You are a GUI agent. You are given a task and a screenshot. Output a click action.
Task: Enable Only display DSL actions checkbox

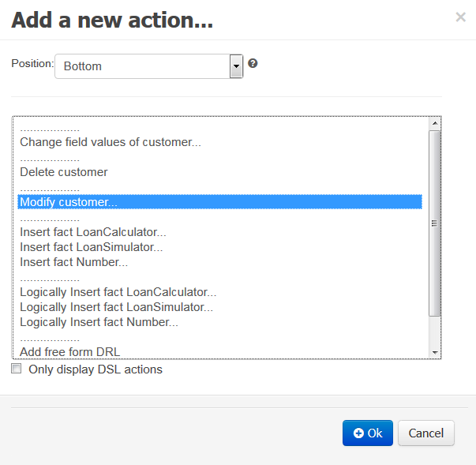click(x=17, y=369)
